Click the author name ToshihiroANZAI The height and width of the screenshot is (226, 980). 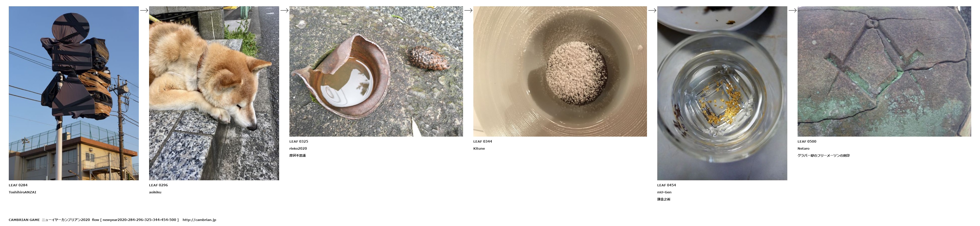coord(23,192)
